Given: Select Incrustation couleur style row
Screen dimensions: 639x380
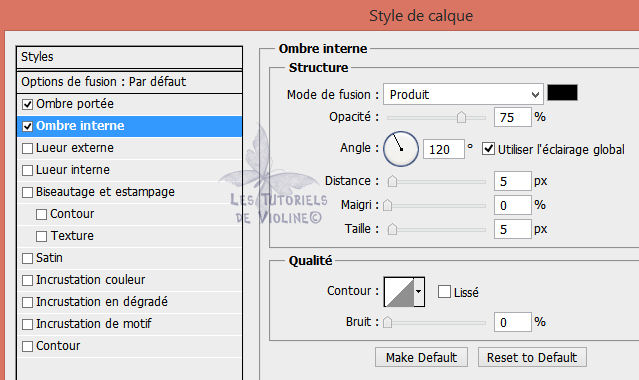Looking at the screenshot, I should pyautogui.click(x=130, y=280).
